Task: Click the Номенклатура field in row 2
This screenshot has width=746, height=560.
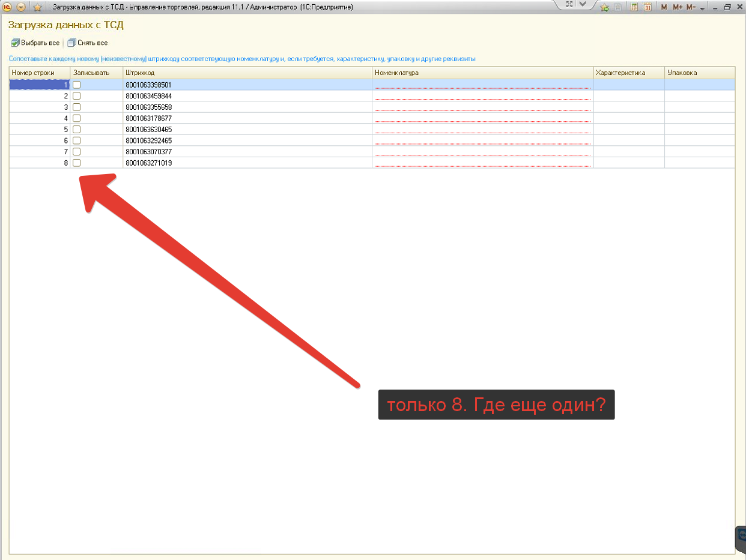Action: (x=482, y=96)
